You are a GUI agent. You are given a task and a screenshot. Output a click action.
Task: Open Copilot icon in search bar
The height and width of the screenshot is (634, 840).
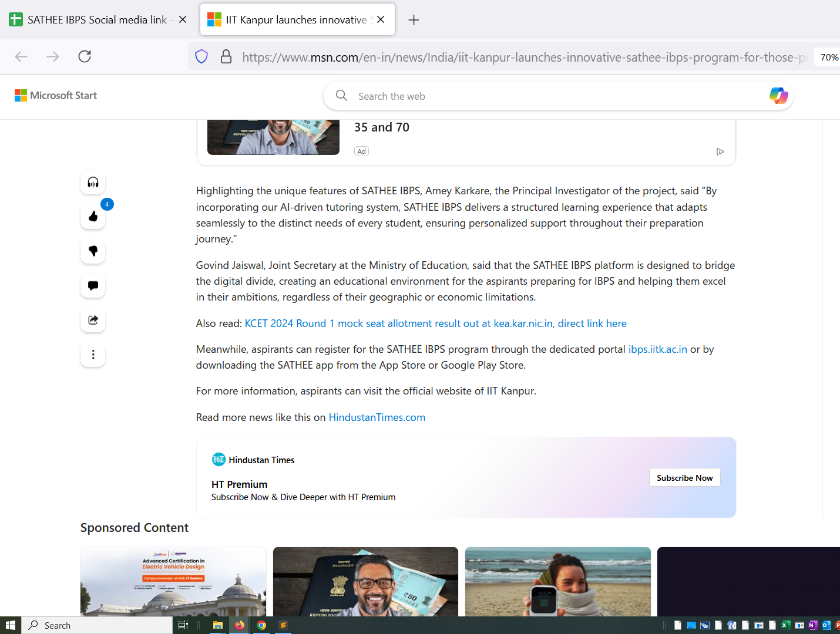pyautogui.click(x=778, y=96)
